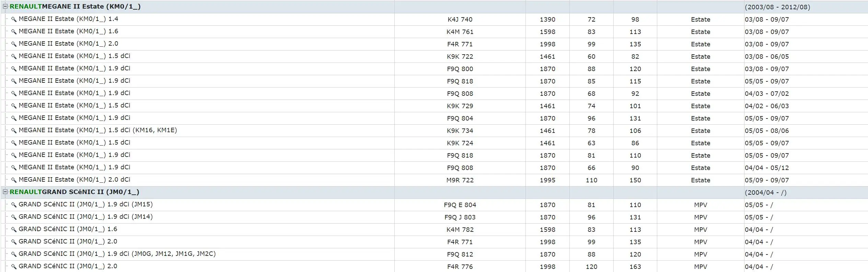Viewport: 868px width, 272px height.
Task: Click magnifier icon for GRAND SCéNIC 1.9 dCi (JM14)
Action: 14,217
